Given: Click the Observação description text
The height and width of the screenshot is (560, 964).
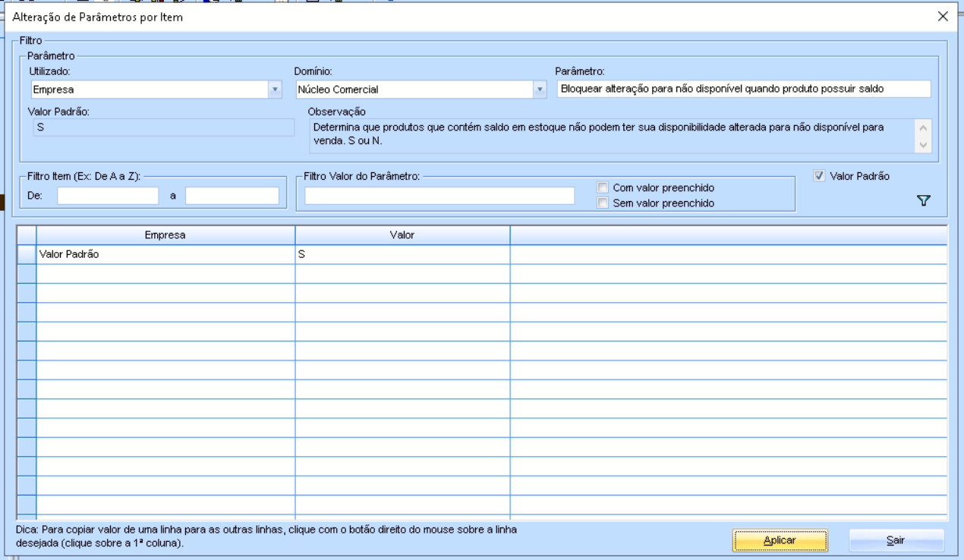Looking at the screenshot, I should pyautogui.click(x=597, y=134).
